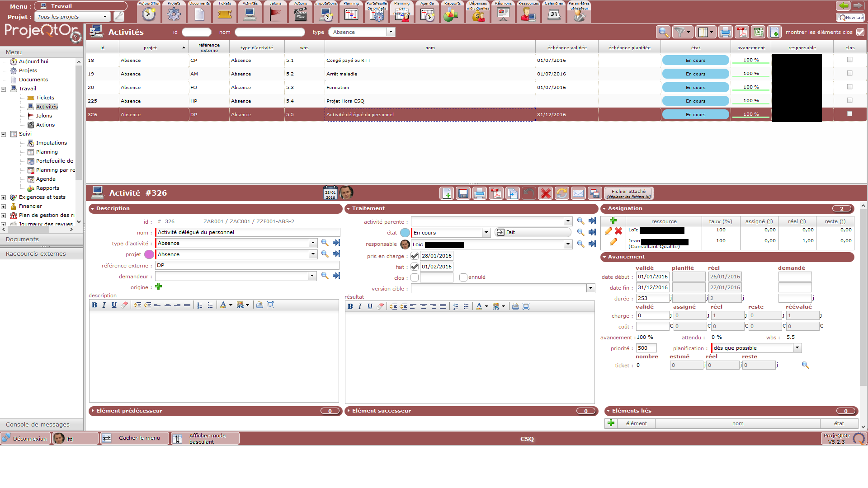Select Tickets in the Travail menu
The image size is (868, 488).
[x=45, y=98]
